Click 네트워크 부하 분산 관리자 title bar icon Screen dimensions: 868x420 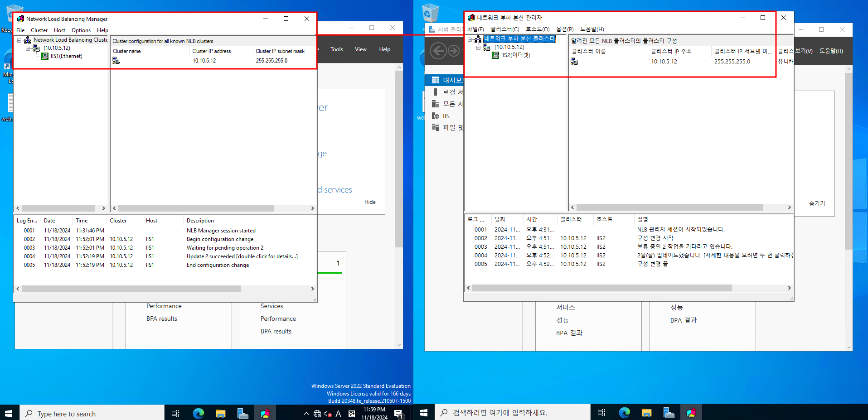pyautogui.click(x=471, y=18)
